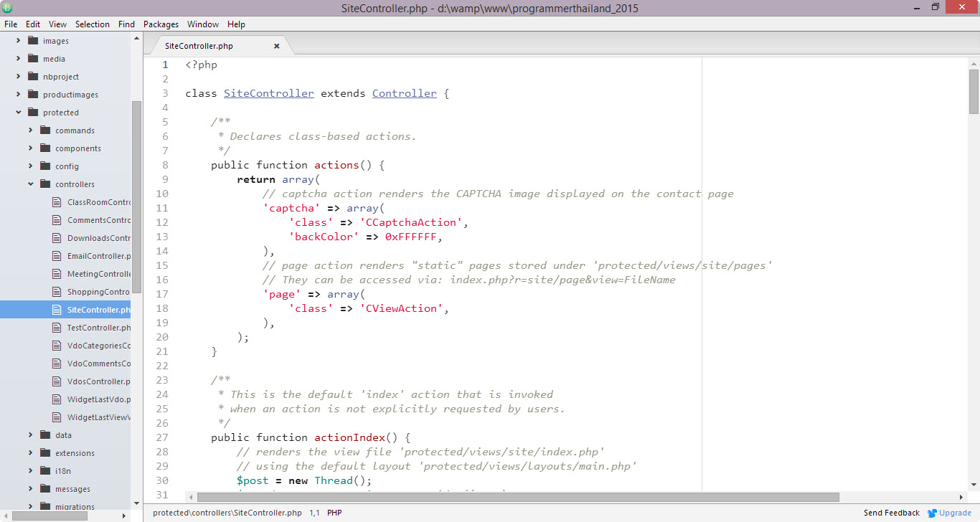Click the editor horizontal scrollbar thumb
The width and height of the screenshot is (980, 522).
[518, 497]
